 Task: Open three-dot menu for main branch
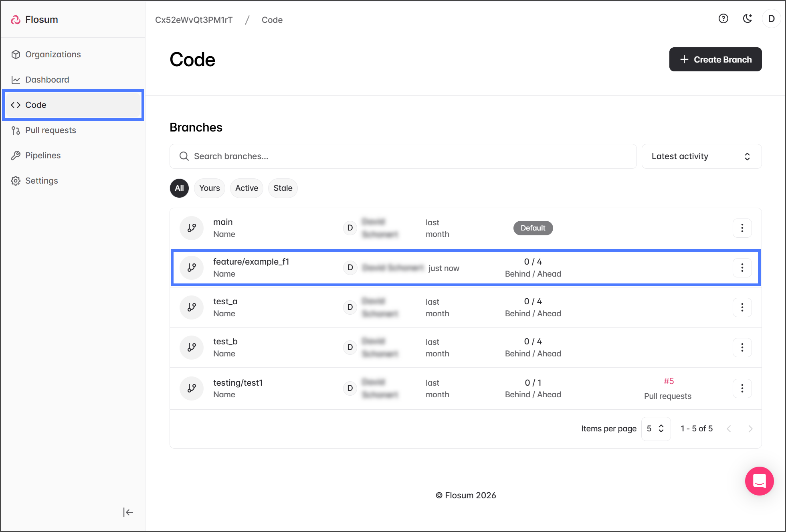(742, 228)
